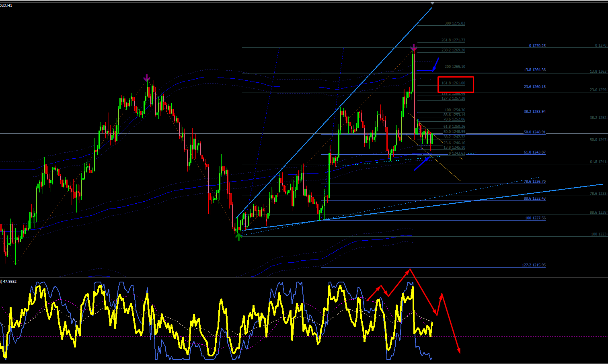Image resolution: width=608 pixels, height=364 pixels.
Task: Select the Fibonacci label 238.2 1269.20
Action: point(453,50)
